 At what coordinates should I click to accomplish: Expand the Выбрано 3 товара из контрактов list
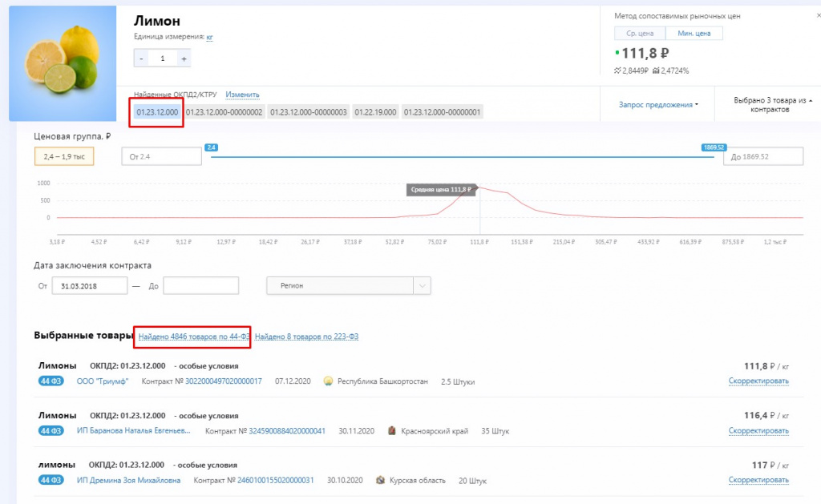[x=772, y=105]
